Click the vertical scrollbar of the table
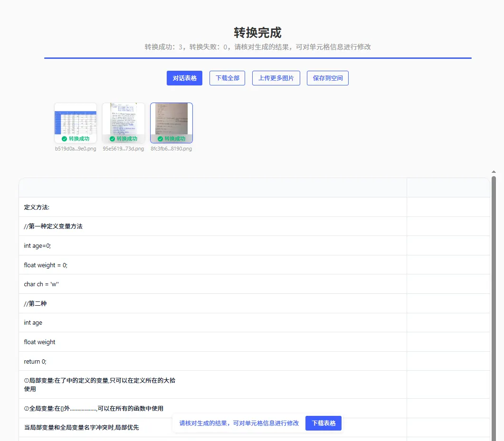This screenshot has width=504, height=441. pyautogui.click(x=494, y=309)
